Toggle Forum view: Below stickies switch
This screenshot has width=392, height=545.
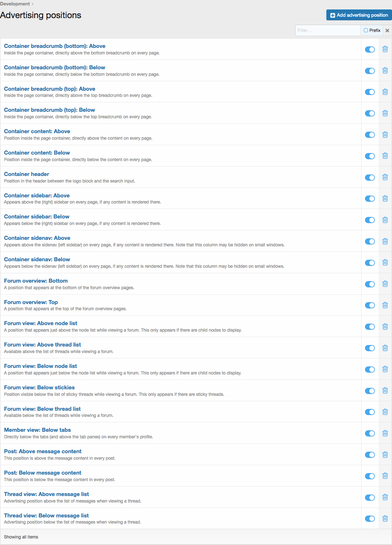click(x=370, y=391)
